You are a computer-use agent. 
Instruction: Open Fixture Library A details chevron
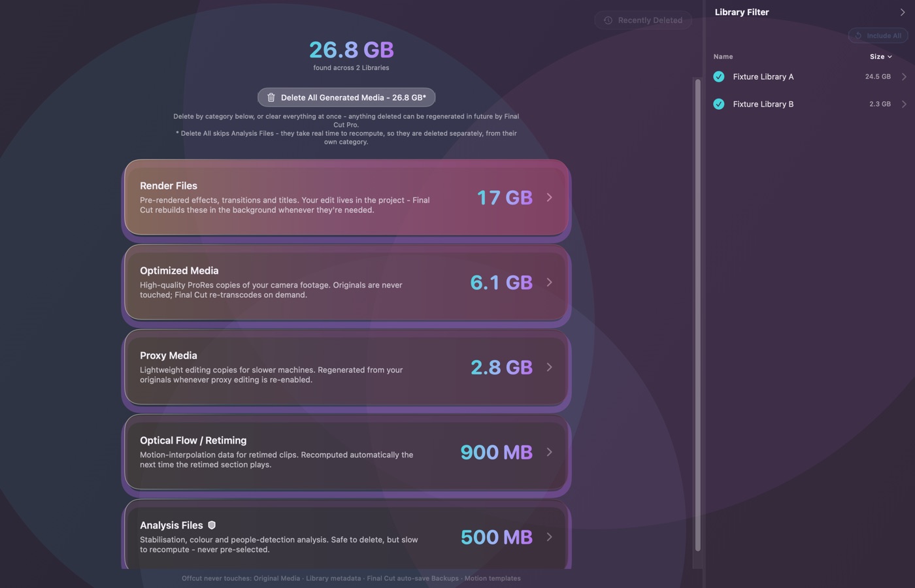click(x=904, y=76)
